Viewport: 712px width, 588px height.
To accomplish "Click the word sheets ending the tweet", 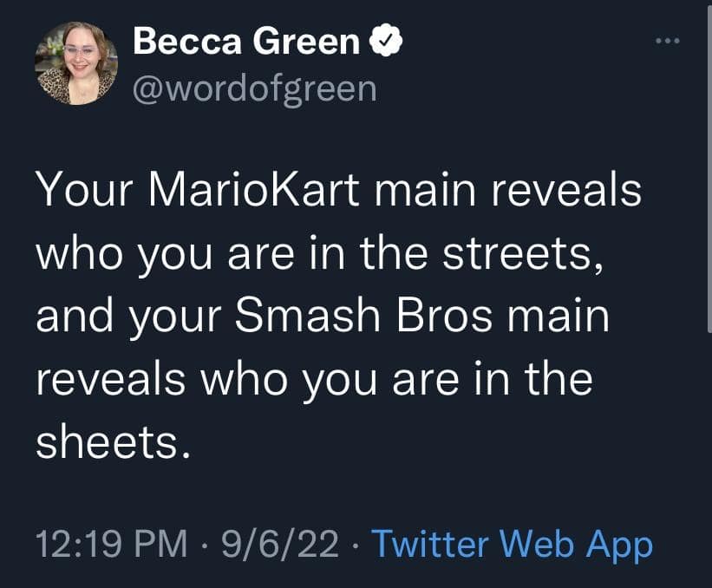I will click(x=111, y=442).
